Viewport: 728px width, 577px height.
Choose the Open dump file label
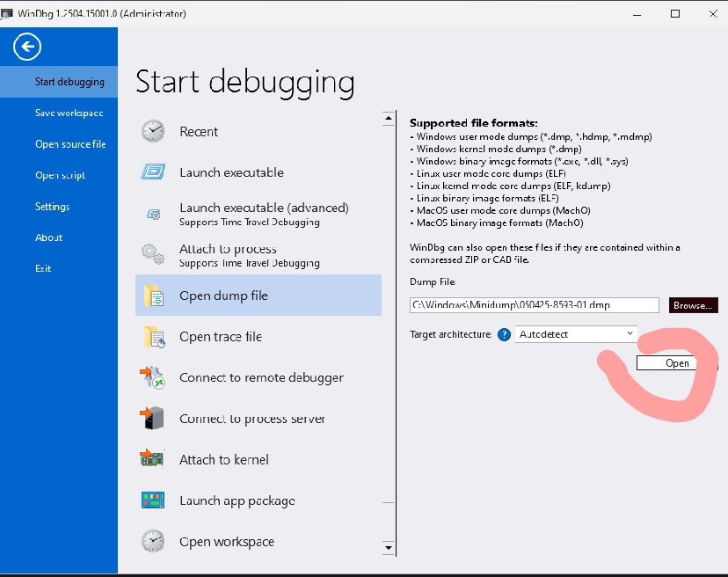pyautogui.click(x=224, y=296)
